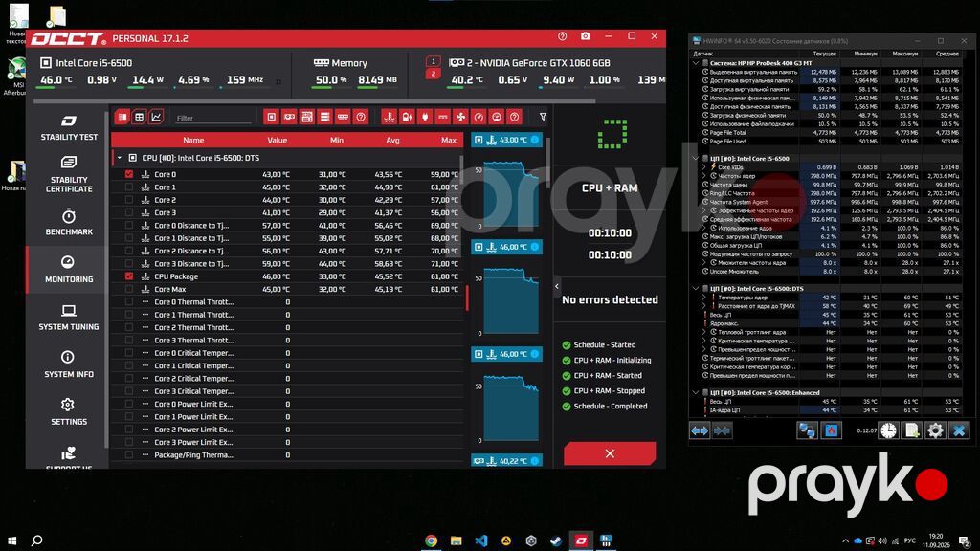Image resolution: width=980 pixels, height=551 pixels.
Task: Sort table by the Value column header
Action: click(x=277, y=140)
